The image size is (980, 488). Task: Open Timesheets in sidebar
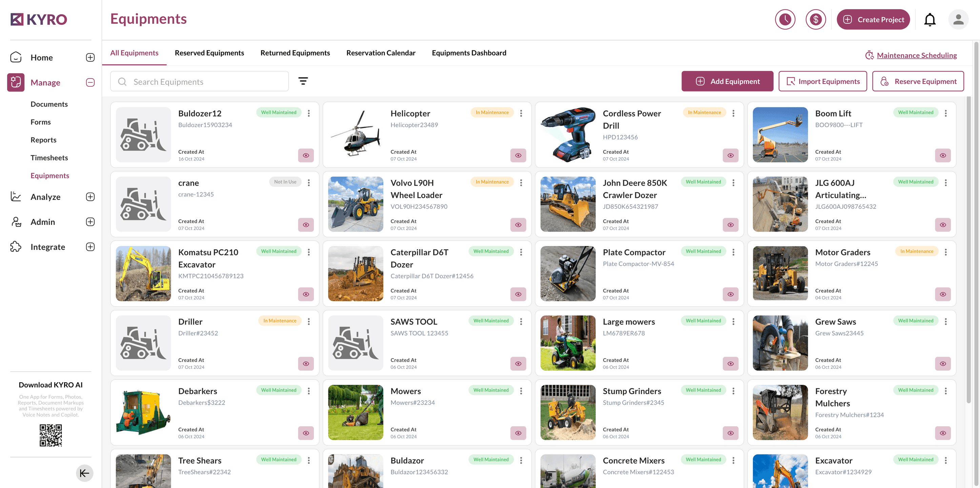click(49, 158)
